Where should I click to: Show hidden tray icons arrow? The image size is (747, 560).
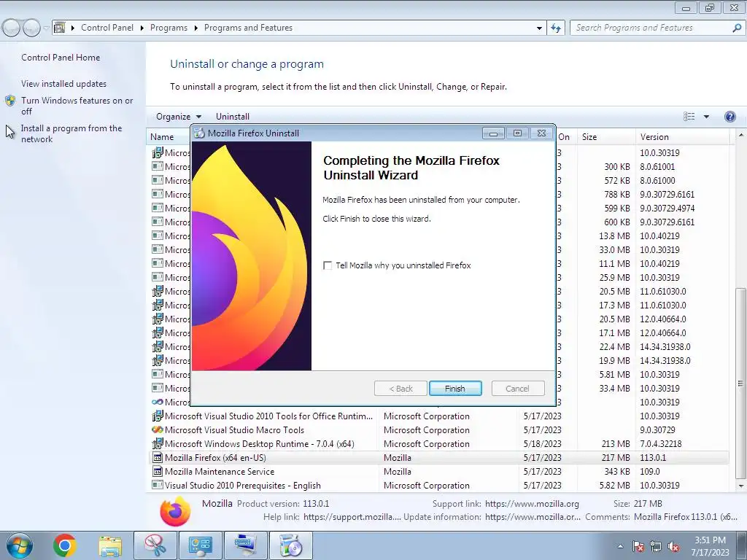tap(620, 546)
